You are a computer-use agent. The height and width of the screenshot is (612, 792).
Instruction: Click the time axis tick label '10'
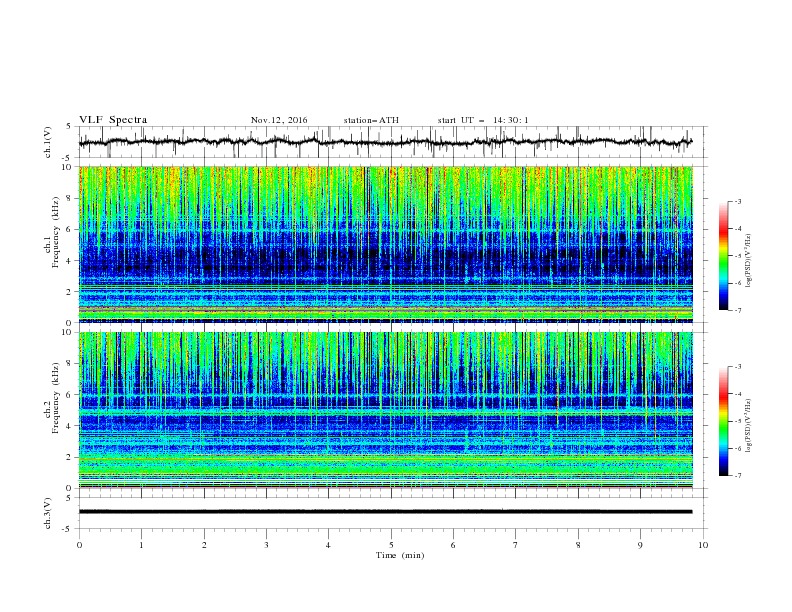click(703, 545)
